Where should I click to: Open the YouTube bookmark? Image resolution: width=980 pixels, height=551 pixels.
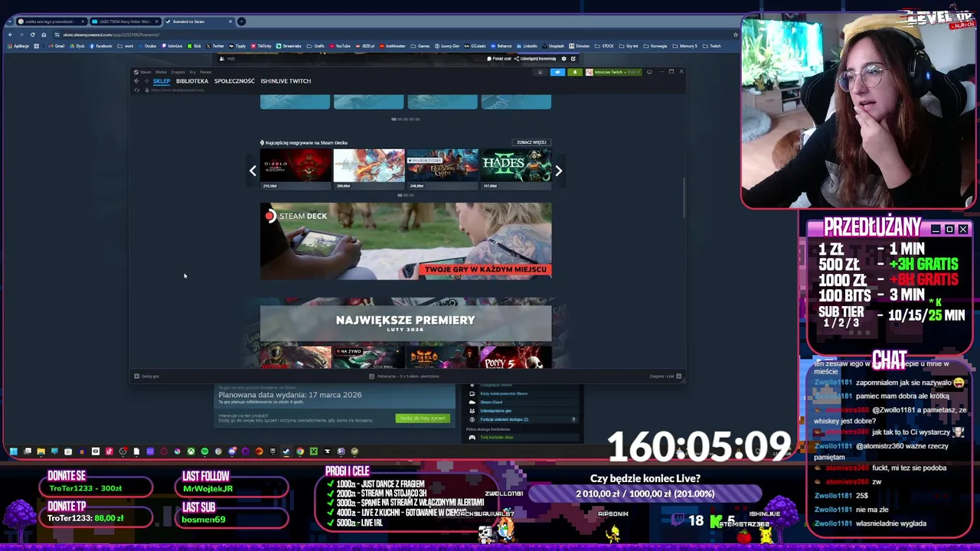[339, 46]
